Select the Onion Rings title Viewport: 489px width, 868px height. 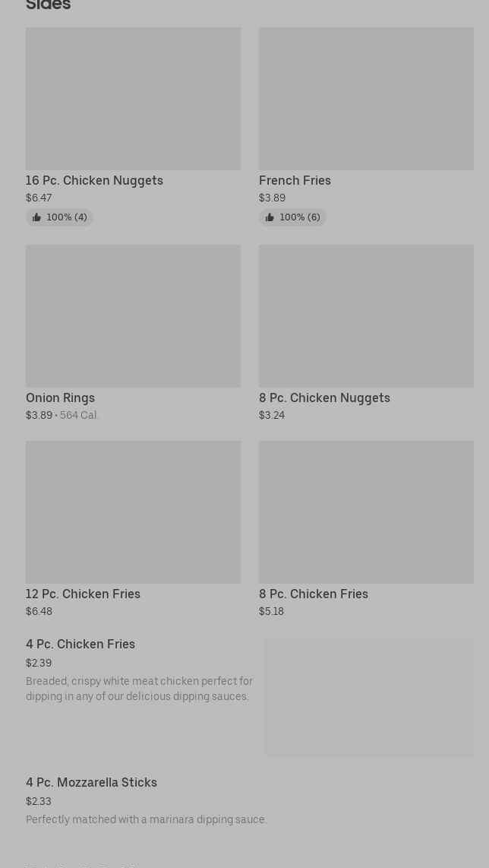tap(60, 398)
